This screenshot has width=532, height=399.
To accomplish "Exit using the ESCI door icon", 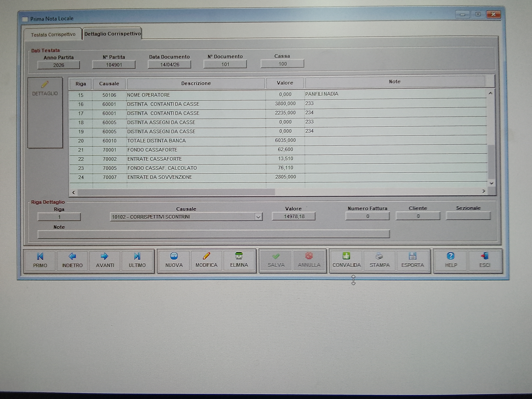I will pyautogui.click(x=485, y=256).
